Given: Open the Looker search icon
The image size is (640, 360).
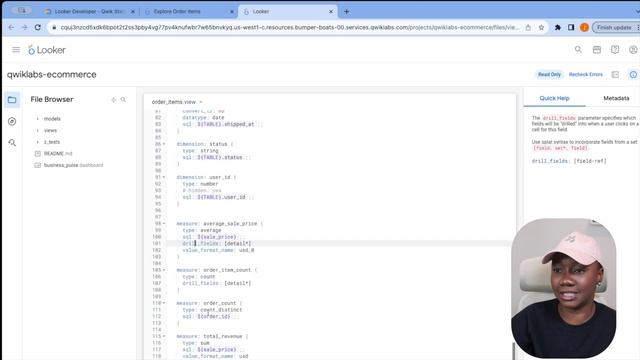Looking at the screenshot, I should click(x=578, y=49).
